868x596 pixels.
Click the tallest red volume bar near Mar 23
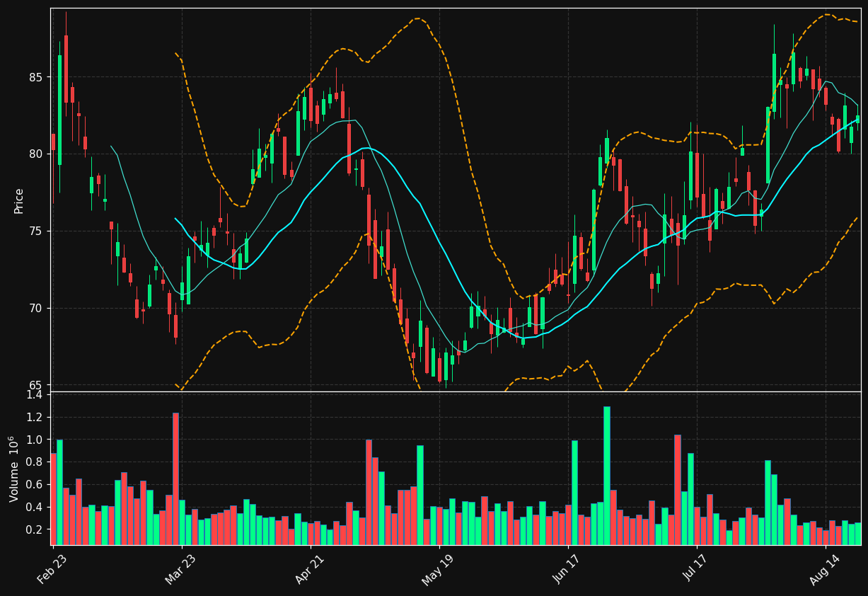(x=175, y=478)
